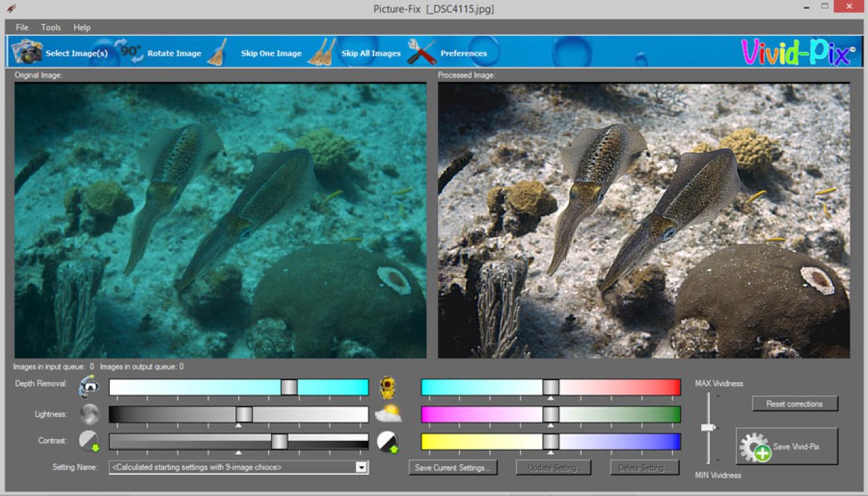Open the Tools menu

(51, 27)
